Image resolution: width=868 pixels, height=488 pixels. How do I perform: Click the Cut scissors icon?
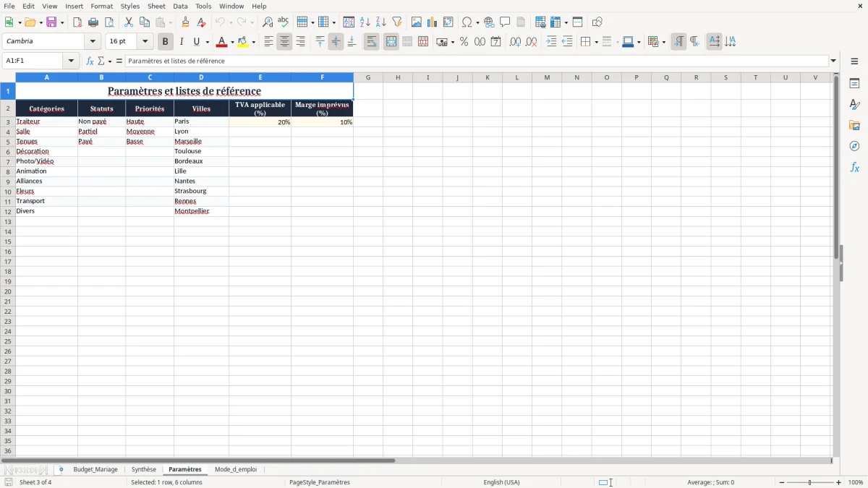(129, 22)
